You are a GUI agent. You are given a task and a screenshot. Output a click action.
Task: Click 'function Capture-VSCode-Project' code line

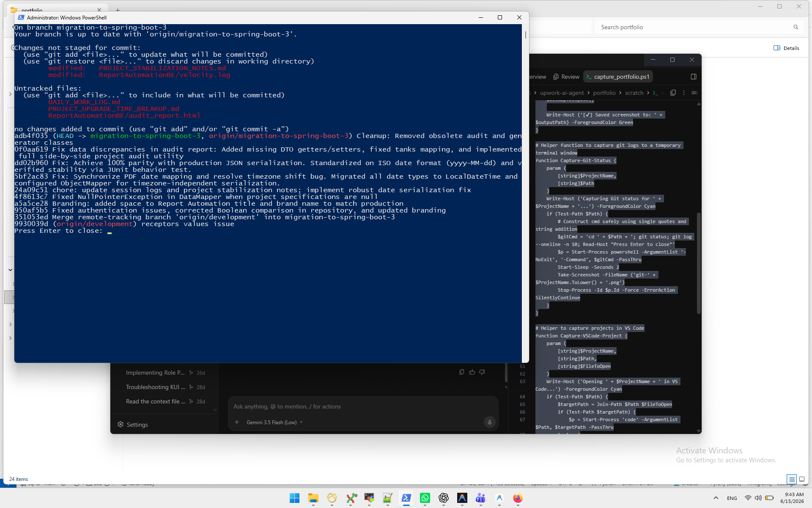[x=581, y=336]
